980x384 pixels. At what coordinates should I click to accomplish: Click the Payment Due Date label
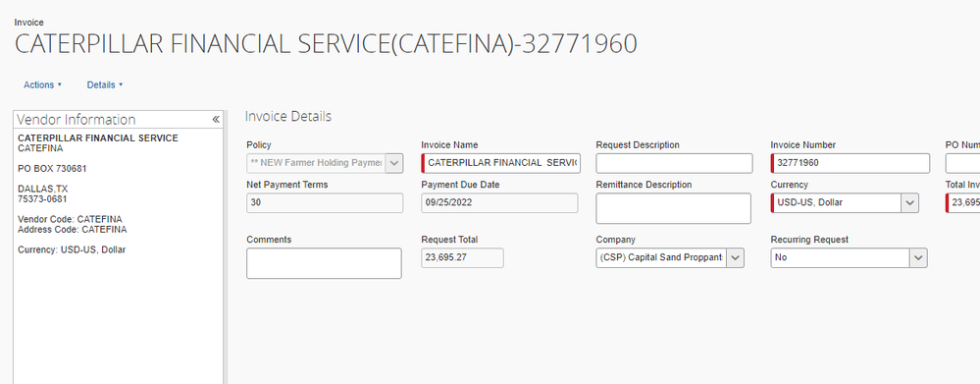tap(460, 185)
